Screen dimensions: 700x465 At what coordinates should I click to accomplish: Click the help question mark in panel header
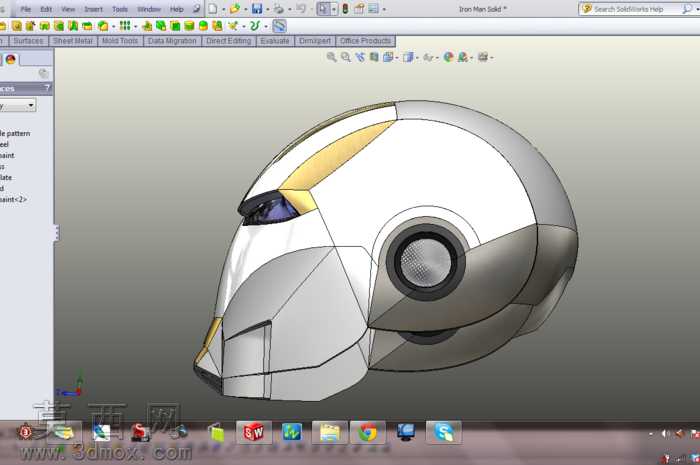click(46, 88)
